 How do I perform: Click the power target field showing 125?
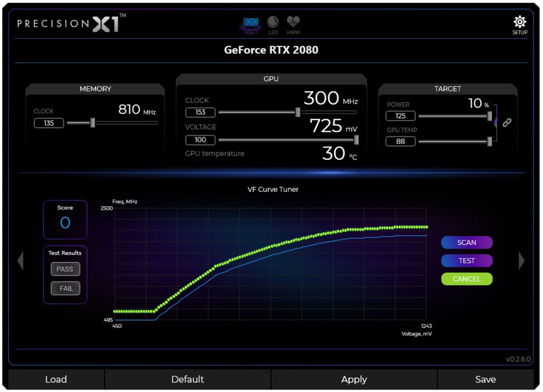point(400,116)
